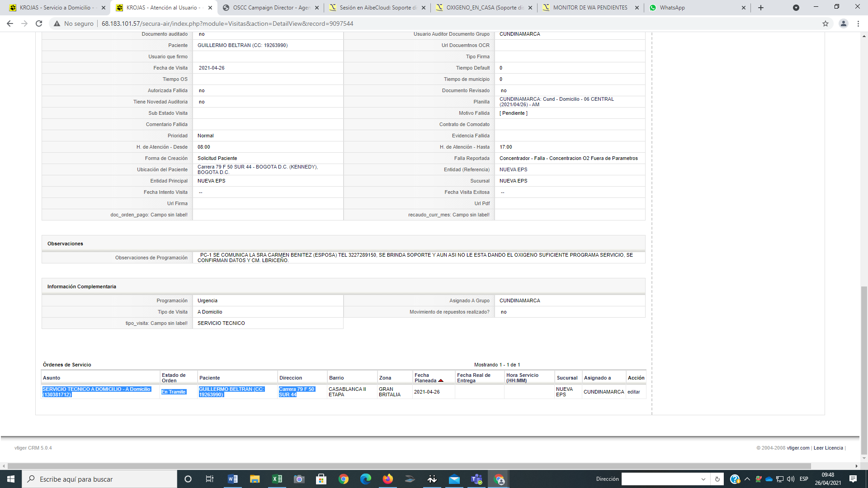Open the vtiger.com footer link

tap(798, 448)
